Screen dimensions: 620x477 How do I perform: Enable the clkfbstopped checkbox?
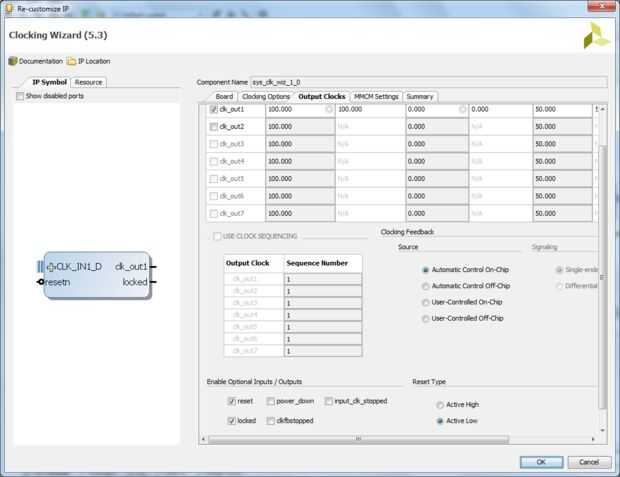270,420
